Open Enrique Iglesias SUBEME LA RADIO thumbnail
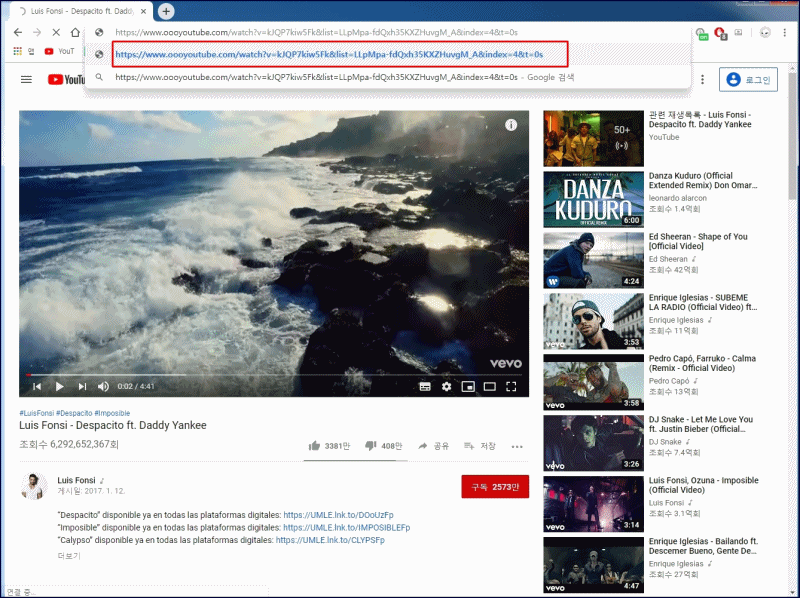Screen dimensions: 800x598 (x=593, y=321)
